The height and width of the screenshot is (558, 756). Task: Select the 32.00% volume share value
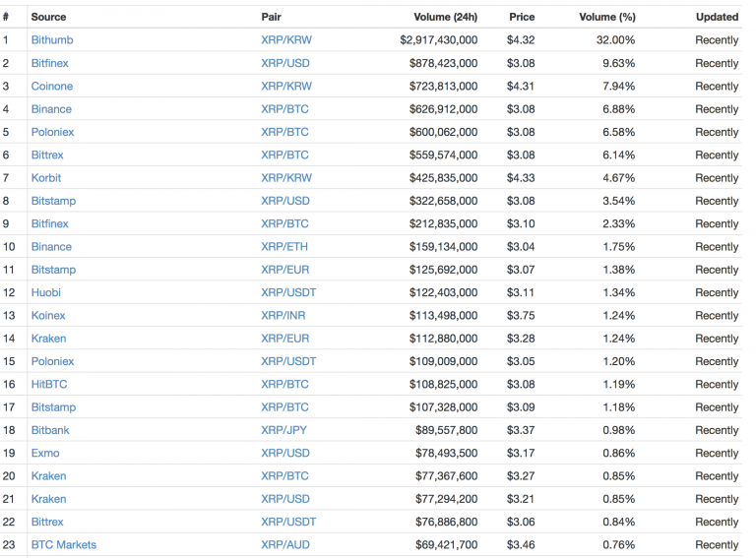[x=615, y=40]
